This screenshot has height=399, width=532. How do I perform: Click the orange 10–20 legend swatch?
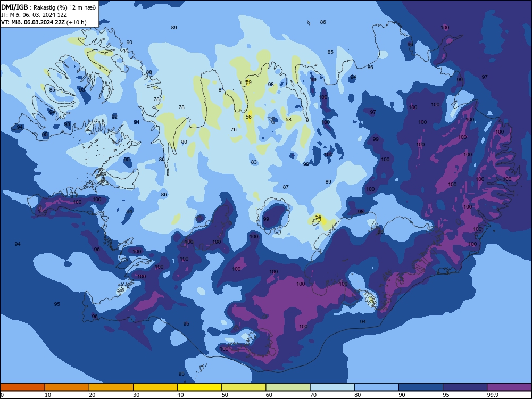pyautogui.click(x=67, y=387)
